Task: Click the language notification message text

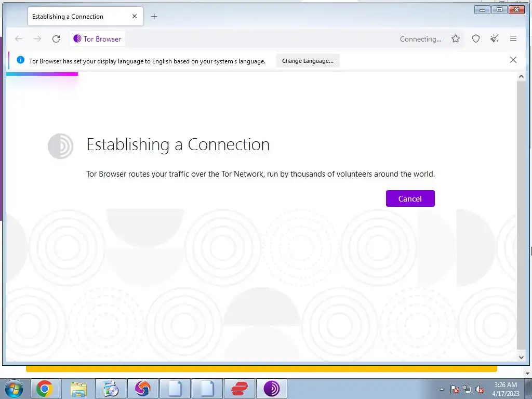Action: click(x=147, y=61)
